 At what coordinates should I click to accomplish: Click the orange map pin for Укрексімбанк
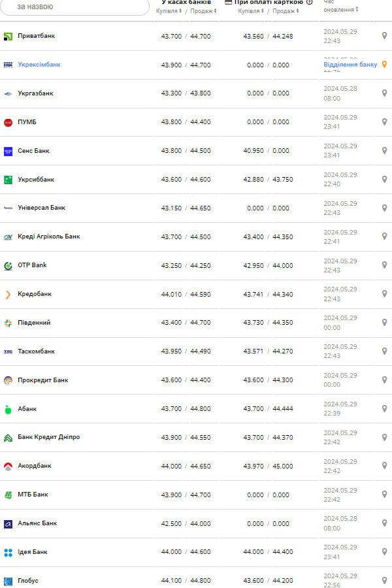point(384,64)
